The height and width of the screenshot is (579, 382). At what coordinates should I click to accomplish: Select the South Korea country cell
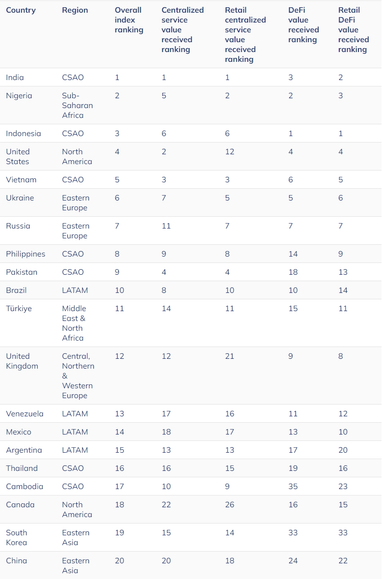(16, 537)
